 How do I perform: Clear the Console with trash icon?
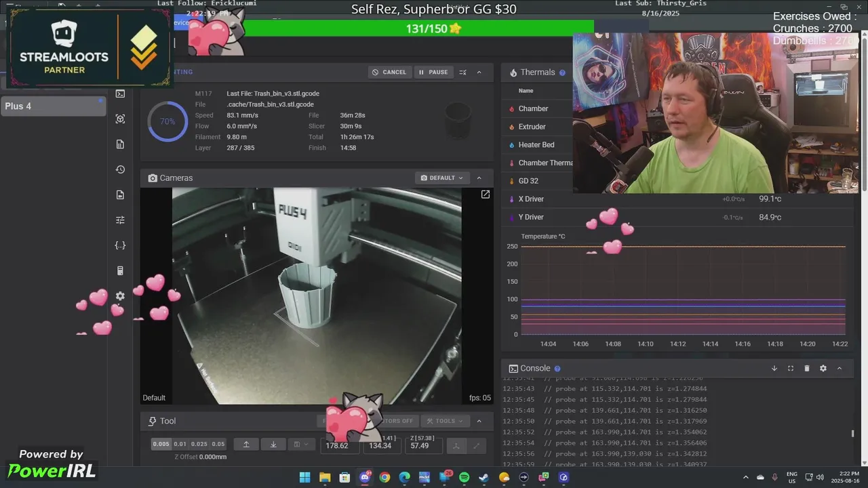[807, 368]
